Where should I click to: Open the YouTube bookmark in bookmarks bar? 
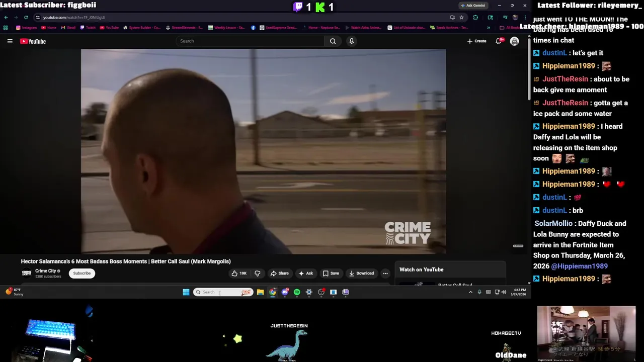[109, 28]
